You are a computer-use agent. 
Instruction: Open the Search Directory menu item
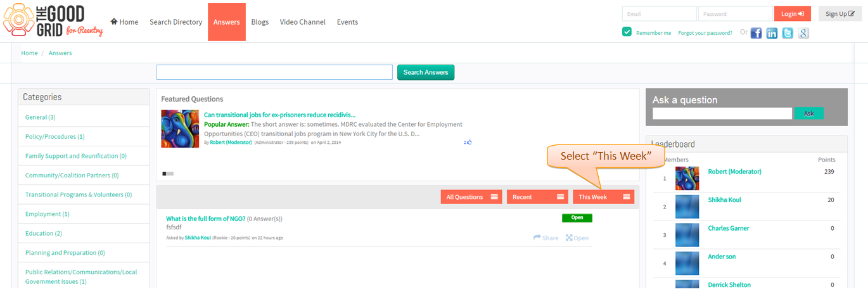click(176, 22)
